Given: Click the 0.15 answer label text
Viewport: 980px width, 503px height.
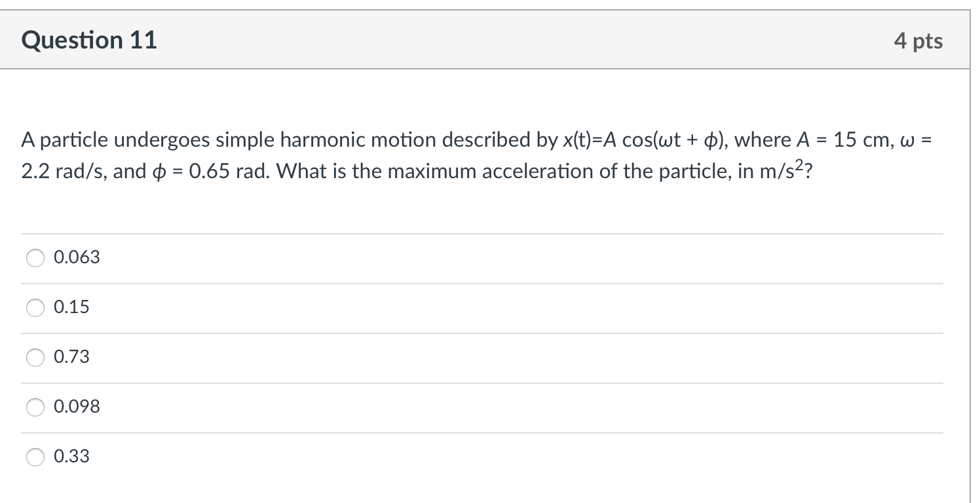Looking at the screenshot, I should tap(72, 307).
